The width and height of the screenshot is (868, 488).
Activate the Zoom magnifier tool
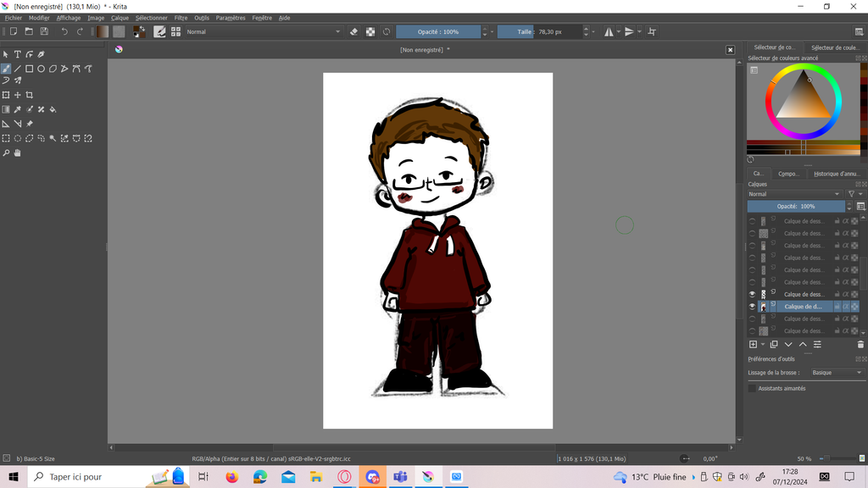6,153
